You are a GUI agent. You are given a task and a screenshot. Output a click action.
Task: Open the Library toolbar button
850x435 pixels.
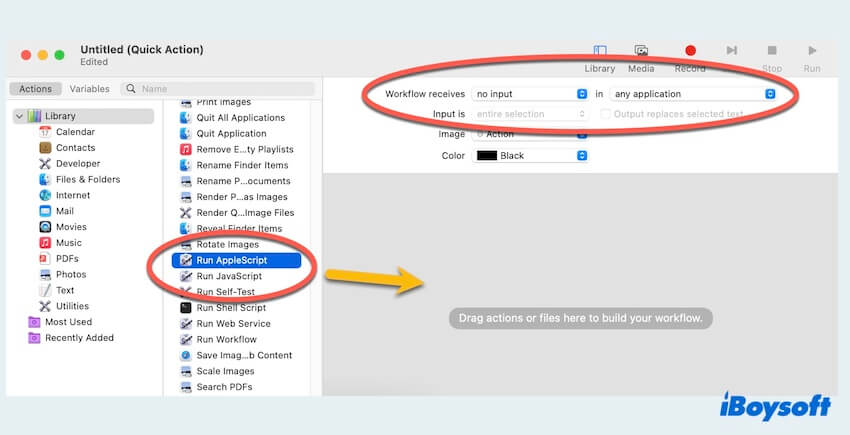[600, 59]
